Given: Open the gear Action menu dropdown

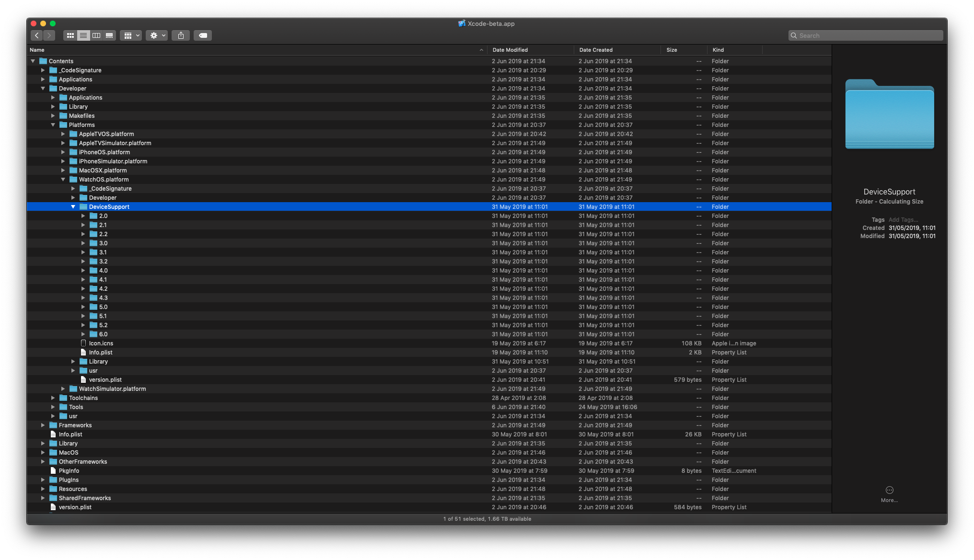Looking at the screenshot, I should pos(157,35).
